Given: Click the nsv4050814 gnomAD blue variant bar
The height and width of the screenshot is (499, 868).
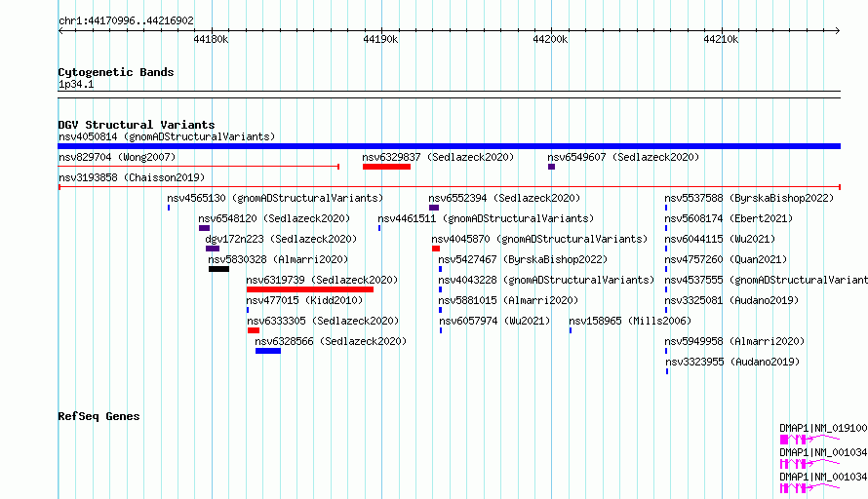Looking at the screenshot, I should [449, 146].
